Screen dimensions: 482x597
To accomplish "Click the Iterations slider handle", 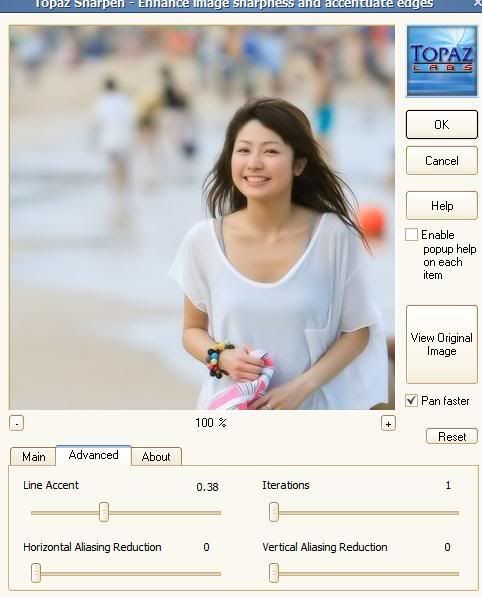I will (274, 512).
